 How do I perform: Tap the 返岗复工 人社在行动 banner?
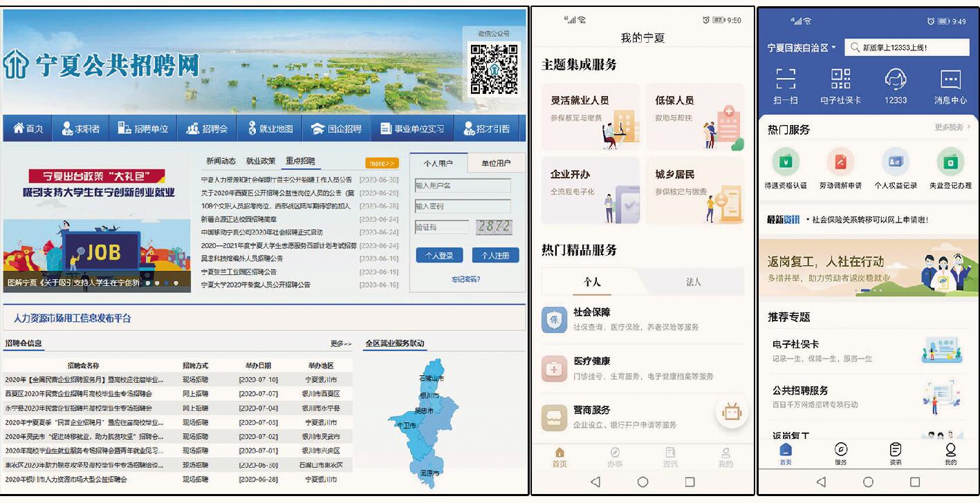868,268
